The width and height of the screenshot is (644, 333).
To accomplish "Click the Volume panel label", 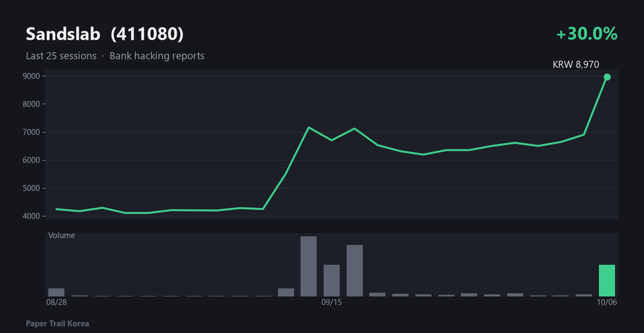I will pos(62,235).
